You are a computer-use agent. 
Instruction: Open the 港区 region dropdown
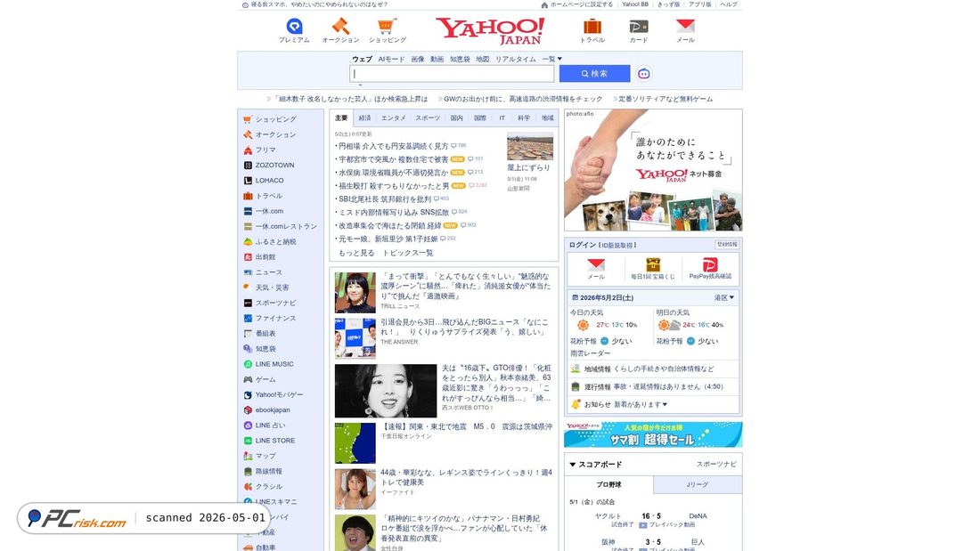[724, 298]
